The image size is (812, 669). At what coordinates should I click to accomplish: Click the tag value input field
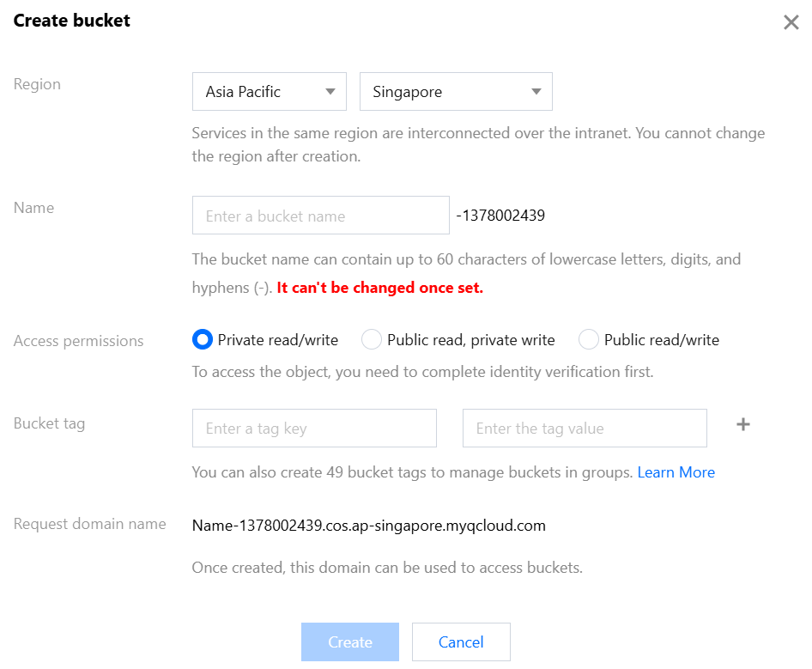tap(584, 429)
